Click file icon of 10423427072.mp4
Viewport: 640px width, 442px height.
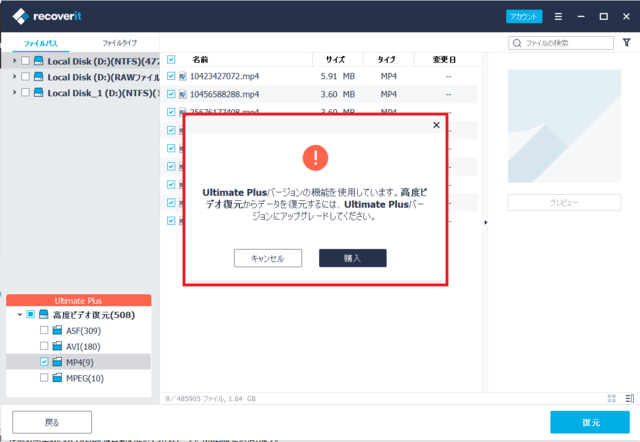pos(183,76)
